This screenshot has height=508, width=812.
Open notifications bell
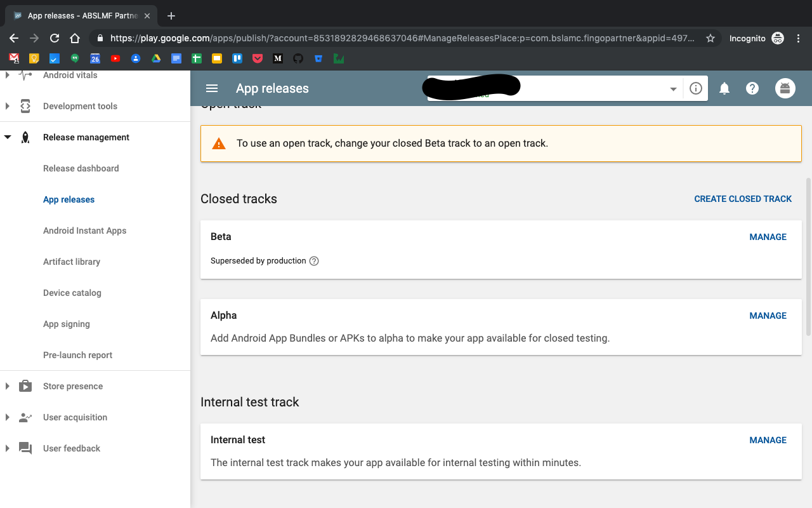[x=724, y=88]
